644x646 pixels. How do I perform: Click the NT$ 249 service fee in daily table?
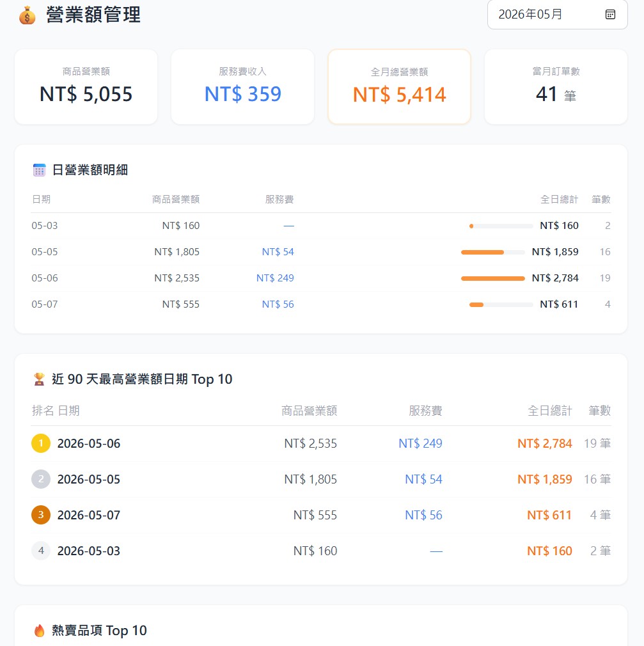[275, 278]
